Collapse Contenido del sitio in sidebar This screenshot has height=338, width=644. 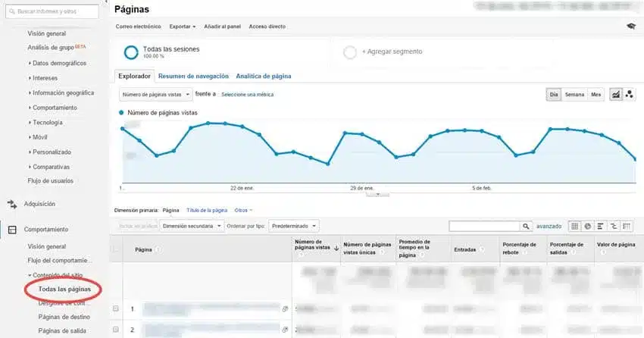click(55, 275)
